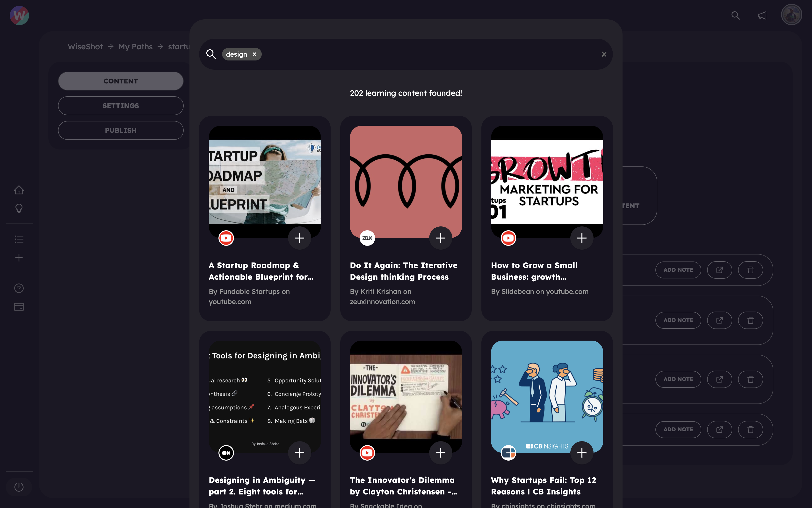Click the plus icon in the left sidebar
This screenshot has height=508, width=812.
tap(19, 258)
